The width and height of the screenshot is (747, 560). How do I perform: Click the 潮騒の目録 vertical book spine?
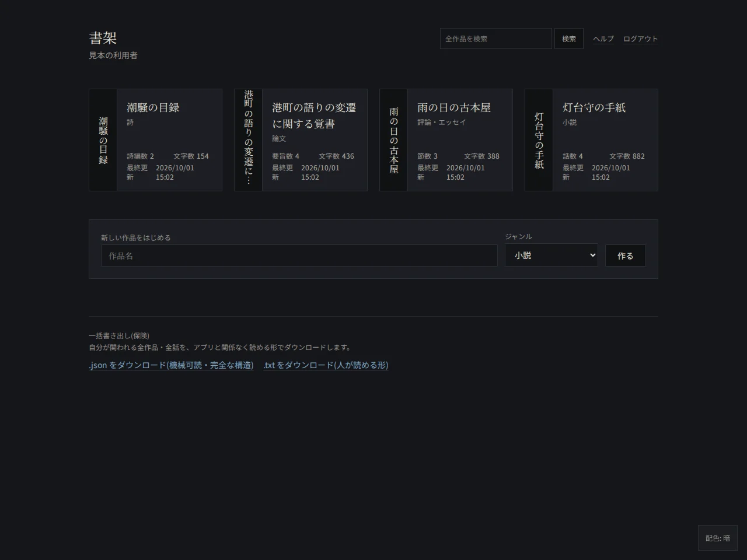(103, 140)
